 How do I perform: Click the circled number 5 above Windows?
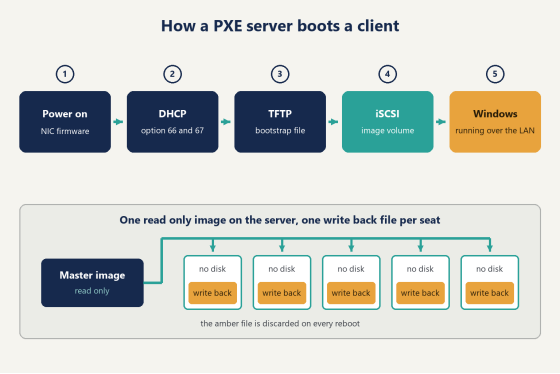(x=495, y=74)
